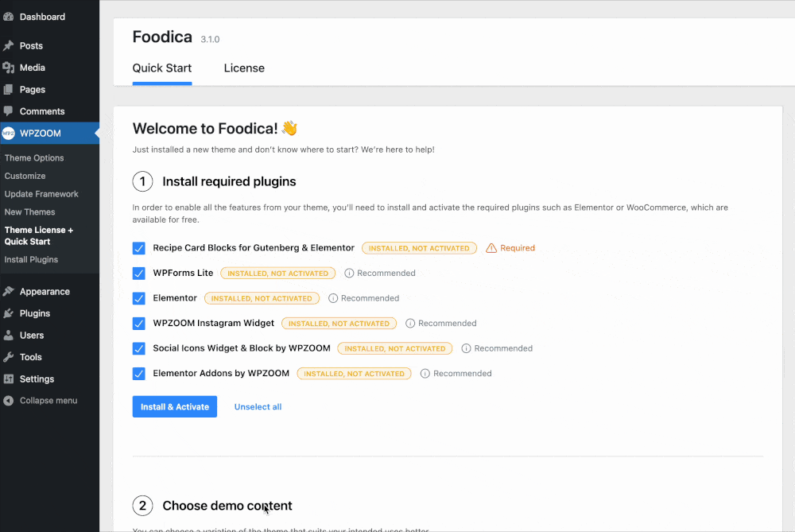Viewport: 795px width, 532px height.
Task: Click the status badge beside Elementor Addons
Action: pyautogui.click(x=354, y=374)
